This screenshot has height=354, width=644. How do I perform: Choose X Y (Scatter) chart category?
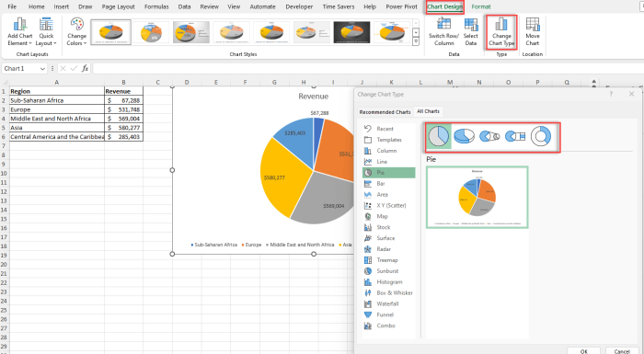click(x=389, y=205)
